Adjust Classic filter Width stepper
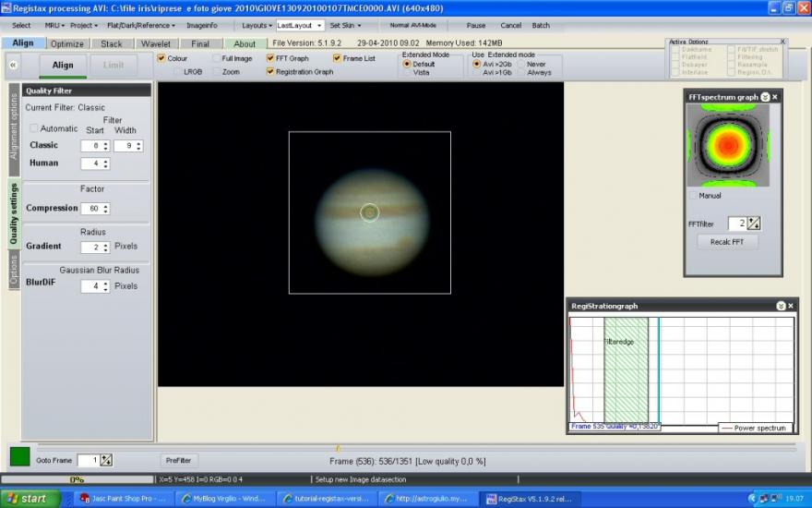 [x=138, y=146]
